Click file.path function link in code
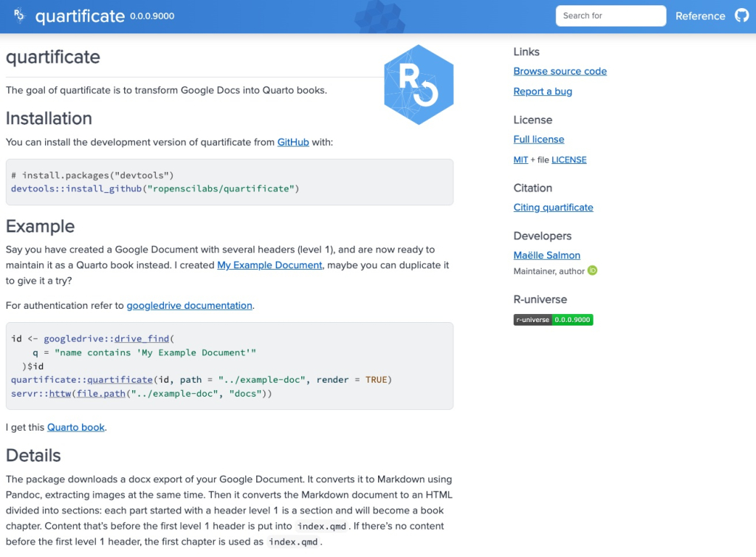 click(x=101, y=394)
